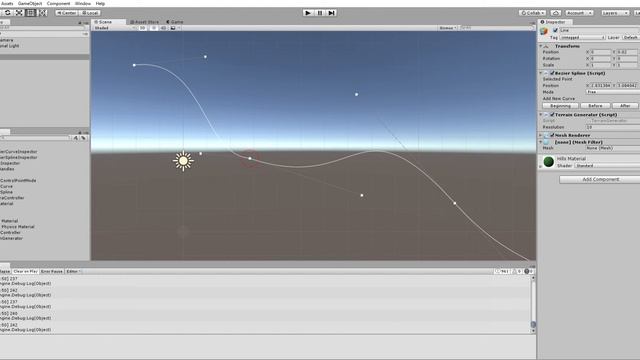Open the Tag dropdown

(x=582, y=37)
